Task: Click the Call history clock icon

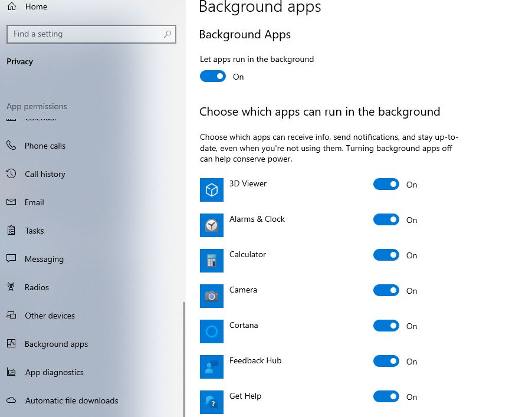Action: click(11, 174)
